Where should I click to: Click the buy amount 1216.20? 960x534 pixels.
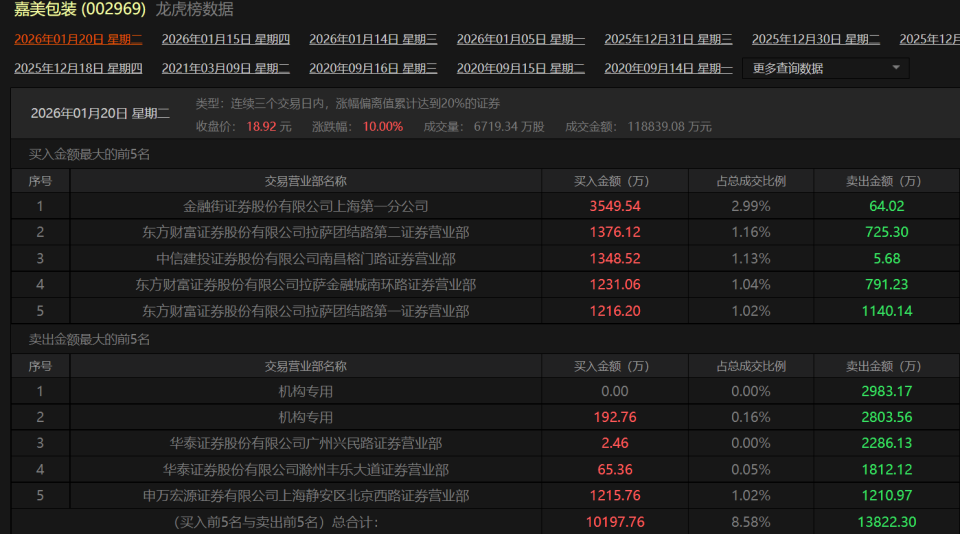pyautogui.click(x=615, y=311)
